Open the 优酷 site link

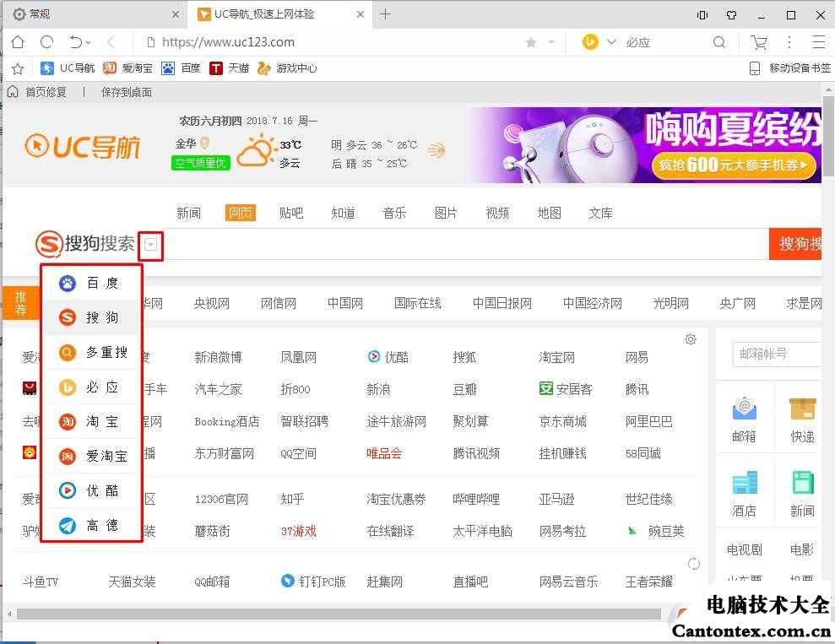coord(388,356)
